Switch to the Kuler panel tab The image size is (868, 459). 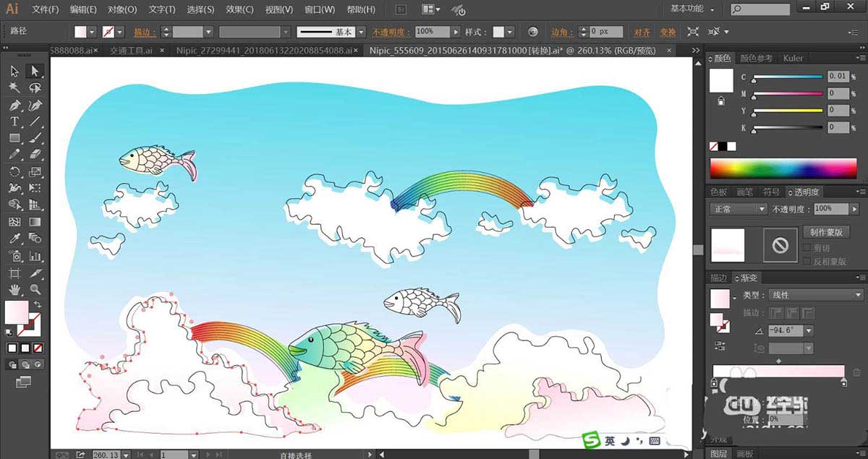(793, 58)
